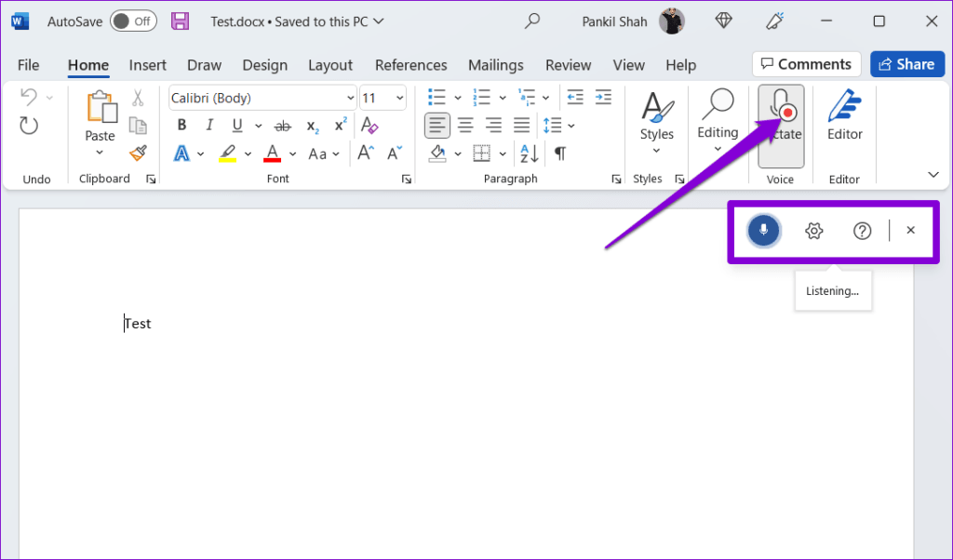Open dictation settings gear
Screen dimensions: 953x560
pos(813,231)
